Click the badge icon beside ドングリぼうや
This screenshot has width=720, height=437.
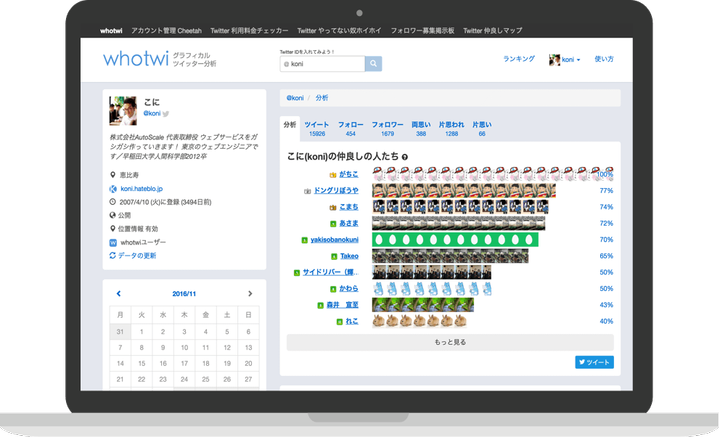click(x=307, y=191)
